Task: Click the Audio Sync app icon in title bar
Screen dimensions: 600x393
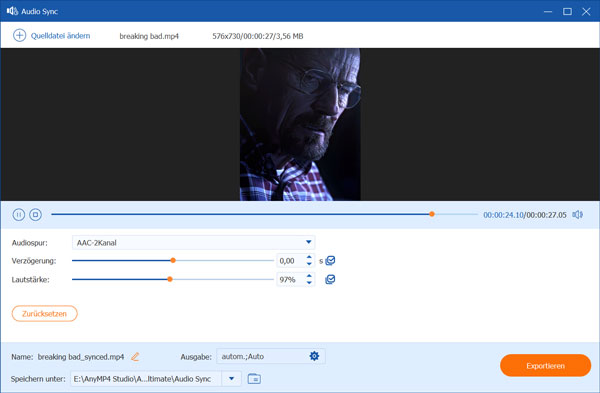Action: (12, 11)
